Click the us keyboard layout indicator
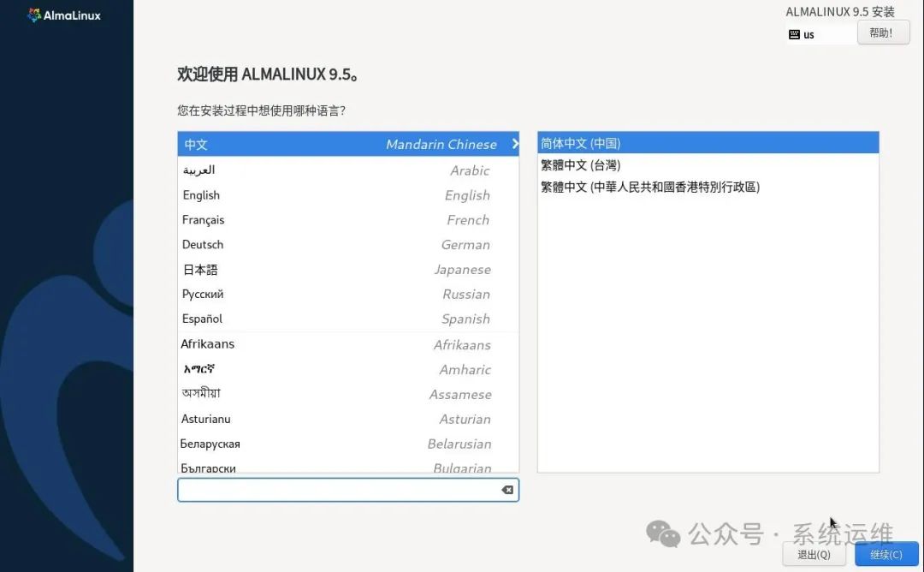 click(820, 34)
